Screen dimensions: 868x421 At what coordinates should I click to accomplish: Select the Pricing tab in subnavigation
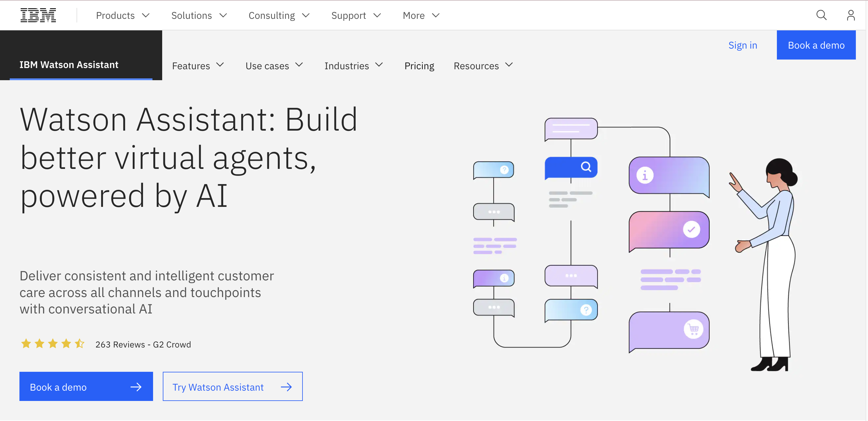click(x=419, y=65)
